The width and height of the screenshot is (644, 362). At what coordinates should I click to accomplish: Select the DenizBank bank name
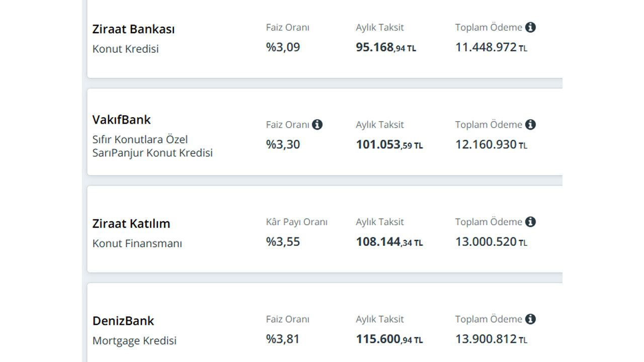(123, 321)
